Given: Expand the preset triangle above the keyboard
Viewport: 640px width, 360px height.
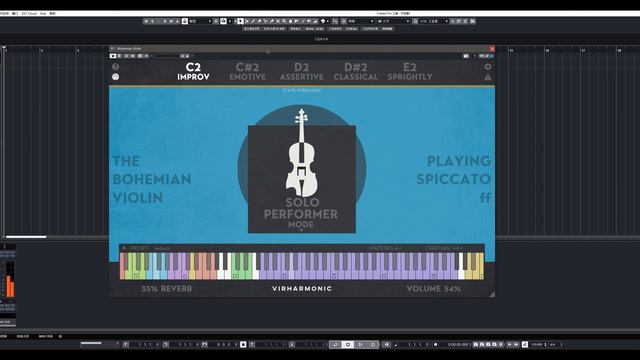Looking at the screenshot, I should [124, 248].
